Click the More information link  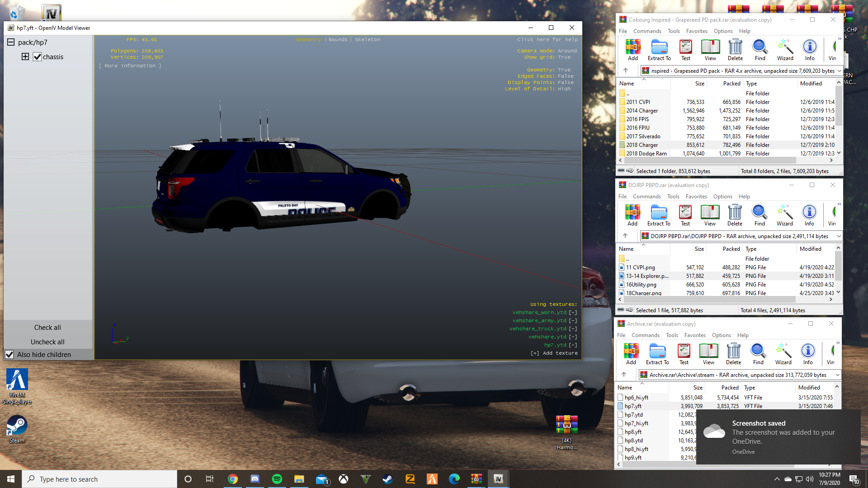[x=130, y=66]
